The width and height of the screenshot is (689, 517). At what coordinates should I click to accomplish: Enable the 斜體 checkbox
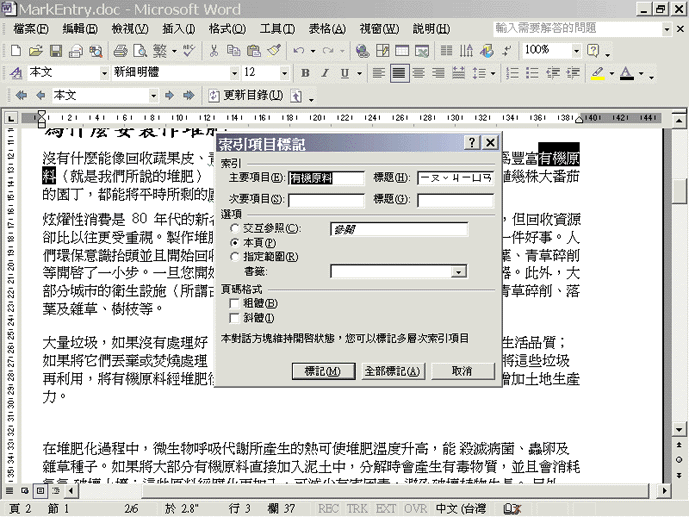(234, 318)
